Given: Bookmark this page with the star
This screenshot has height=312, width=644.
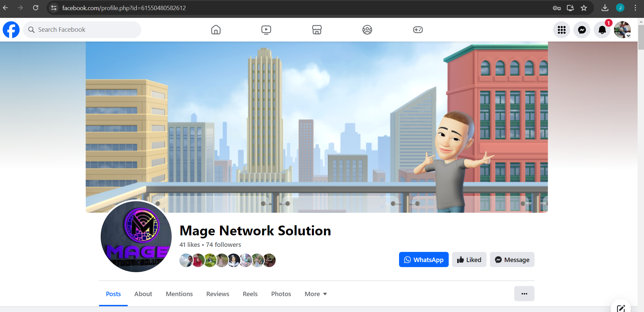Looking at the screenshot, I should point(584,8).
